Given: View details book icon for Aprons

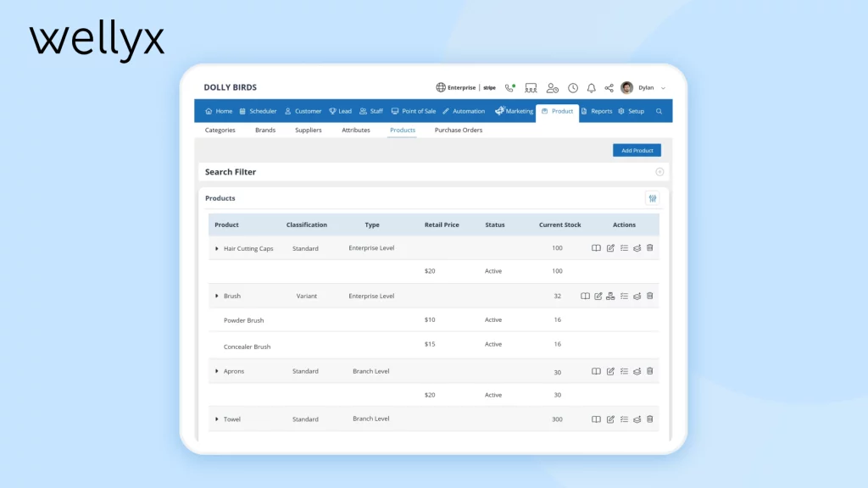Looking at the screenshot, I should click(596, 371).
